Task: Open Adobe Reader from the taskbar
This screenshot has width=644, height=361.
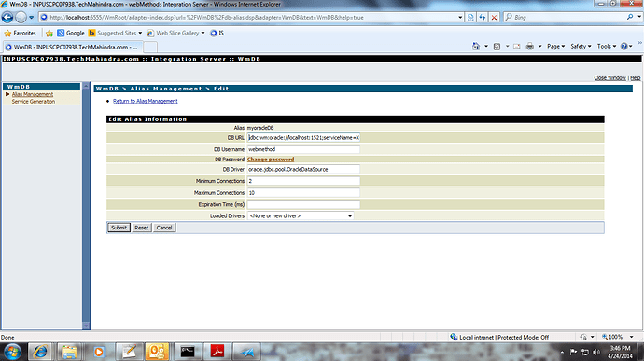Action: tap(217, 352)
